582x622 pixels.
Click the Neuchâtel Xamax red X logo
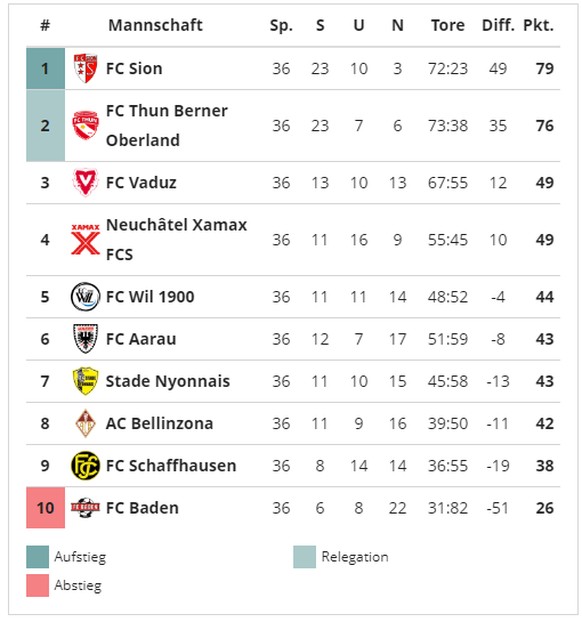tap(85, 239)
